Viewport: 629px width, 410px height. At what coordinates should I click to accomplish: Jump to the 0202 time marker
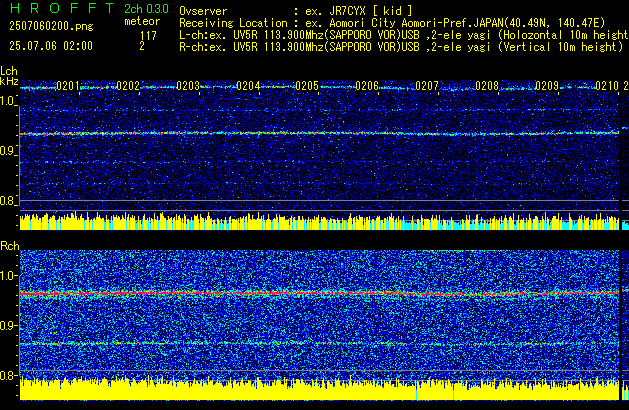pos(128,86)
